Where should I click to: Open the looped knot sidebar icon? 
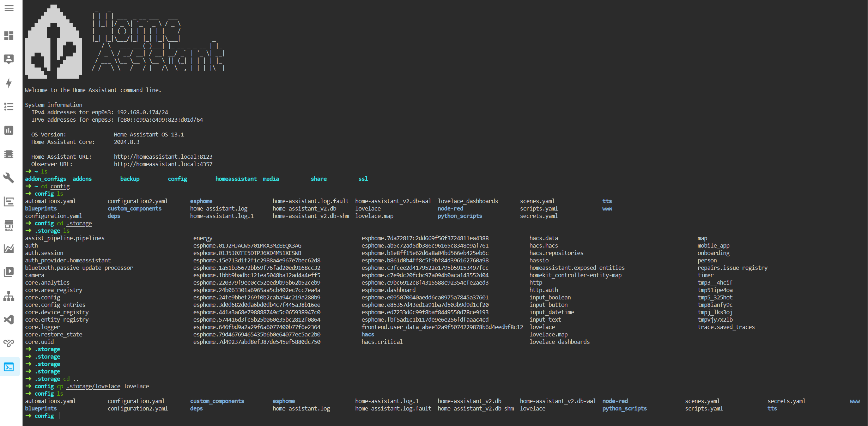point(9,343)
